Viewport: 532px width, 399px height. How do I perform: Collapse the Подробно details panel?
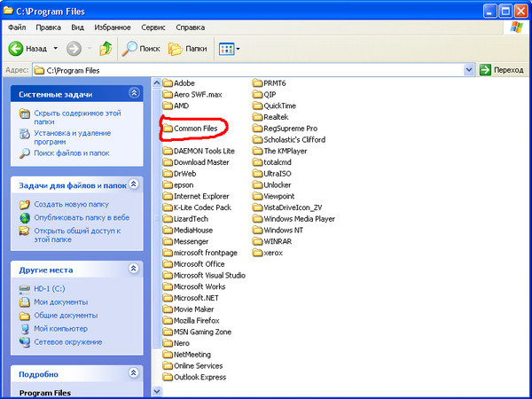point(134,372)
